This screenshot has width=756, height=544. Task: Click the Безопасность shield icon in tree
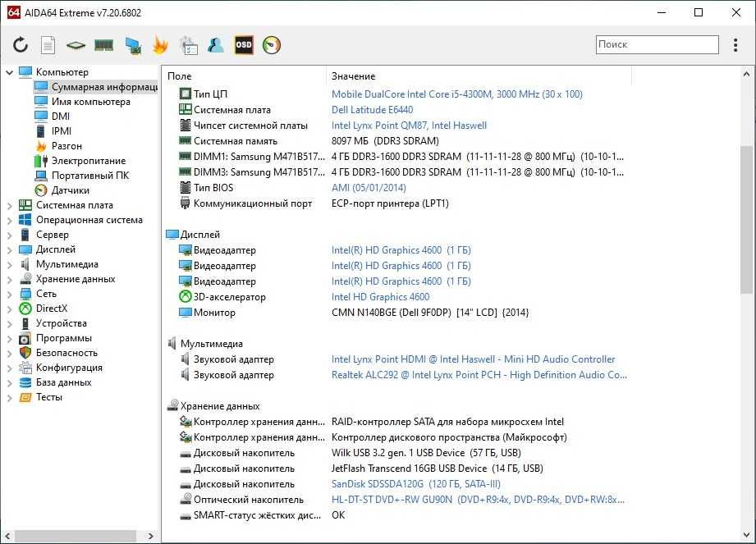(x=25, y=353)
